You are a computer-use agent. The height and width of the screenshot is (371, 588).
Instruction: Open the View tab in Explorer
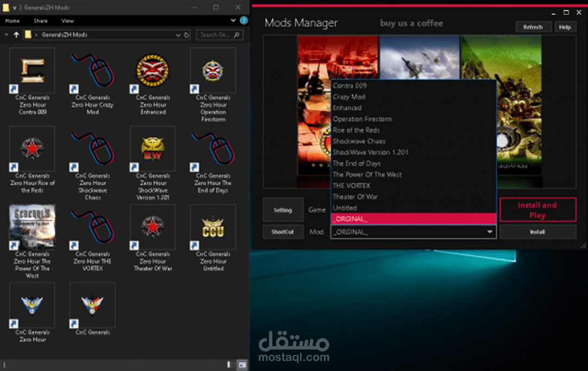click(x=67, y=21)
